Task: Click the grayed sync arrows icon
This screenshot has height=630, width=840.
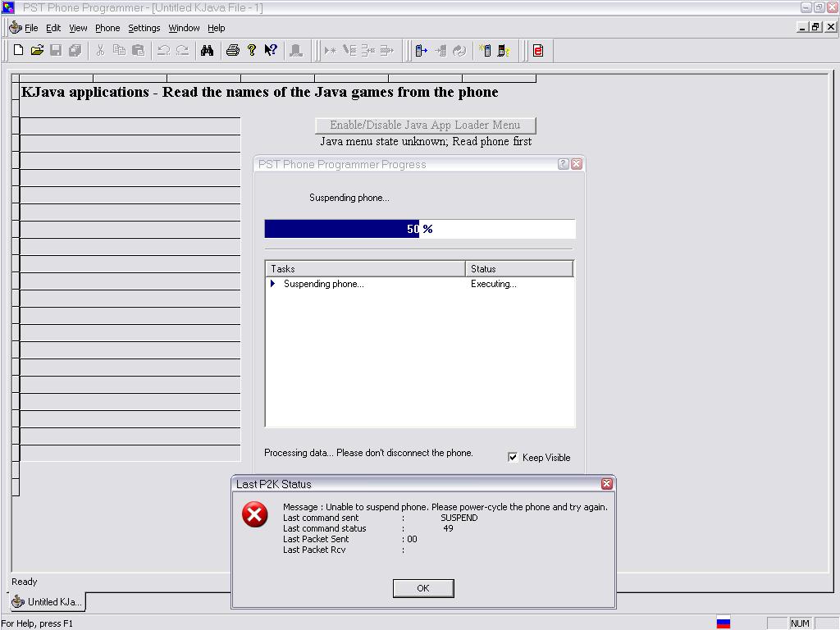Action: (x=459, y=50)
